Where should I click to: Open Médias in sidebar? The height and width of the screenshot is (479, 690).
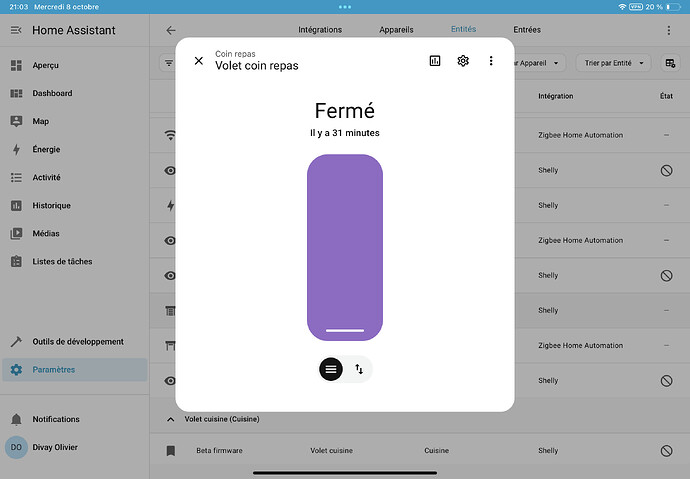[75, 234]
